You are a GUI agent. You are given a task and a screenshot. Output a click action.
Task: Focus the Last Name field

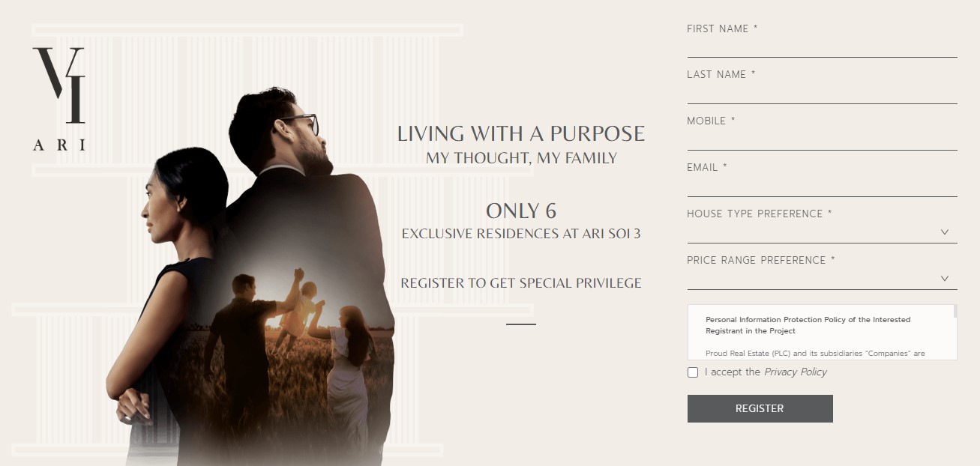pos(822,94)
